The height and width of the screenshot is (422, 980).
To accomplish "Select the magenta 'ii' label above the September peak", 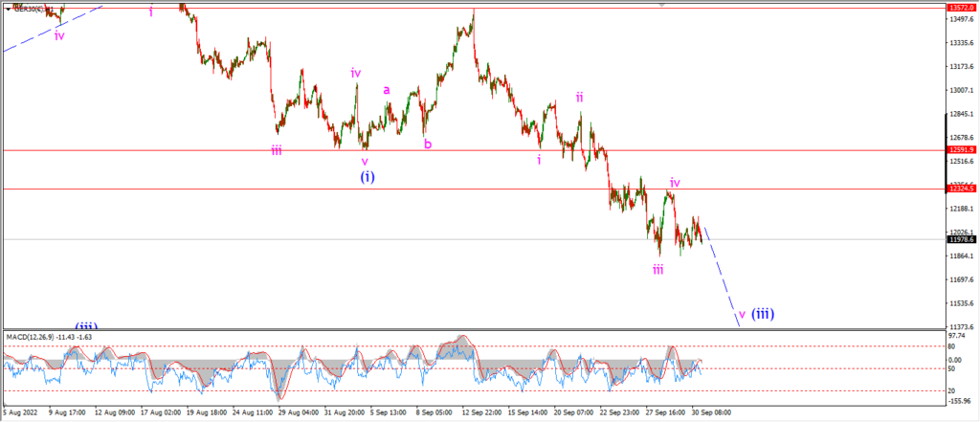I will coord(579,97).
